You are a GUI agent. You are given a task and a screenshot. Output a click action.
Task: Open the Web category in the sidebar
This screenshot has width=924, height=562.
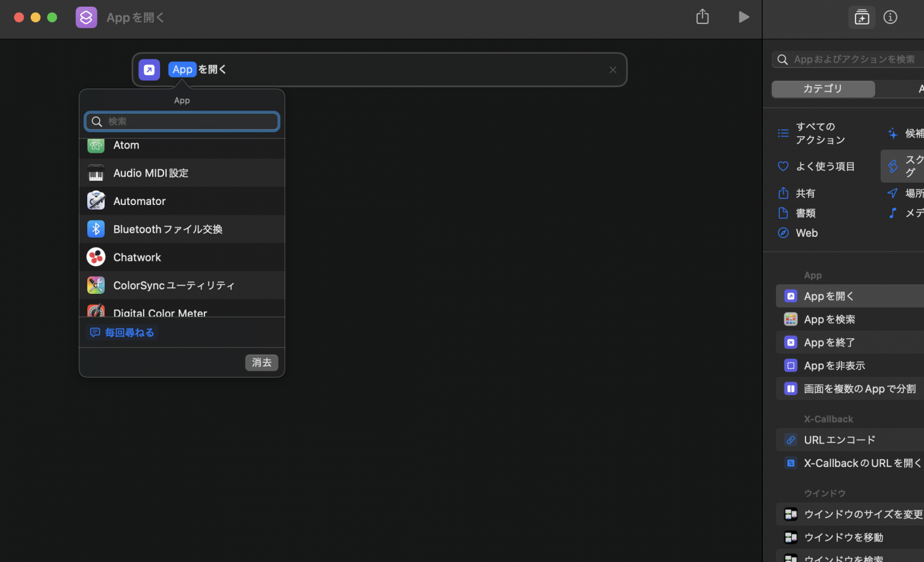coord(783,233)
